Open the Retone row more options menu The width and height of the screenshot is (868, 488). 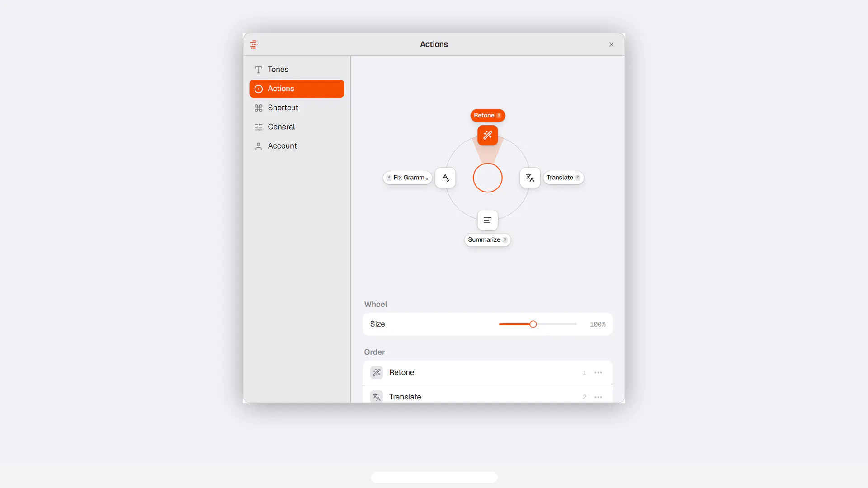coord(598,373)
